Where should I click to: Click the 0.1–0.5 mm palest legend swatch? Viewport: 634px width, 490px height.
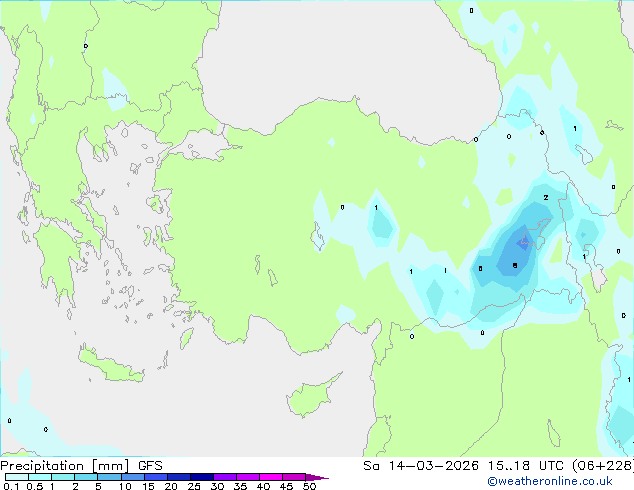pyautogui.click(x=17, y=477)
